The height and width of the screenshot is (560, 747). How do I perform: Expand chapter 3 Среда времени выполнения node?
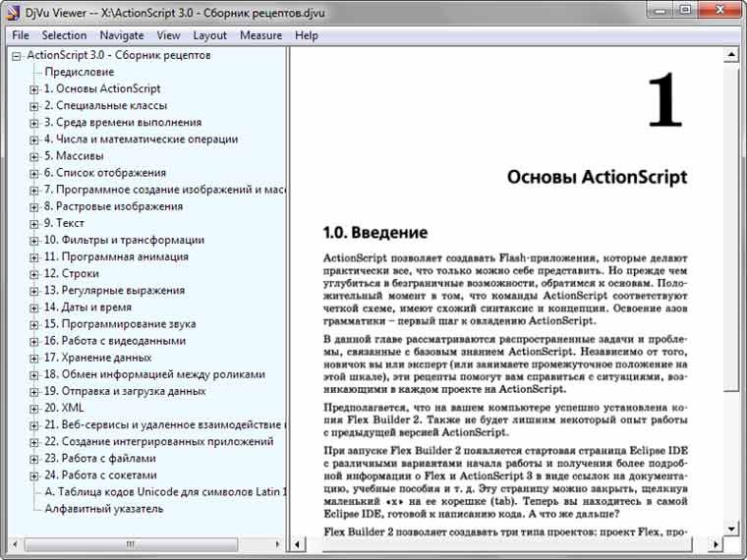tap(33, 124)
